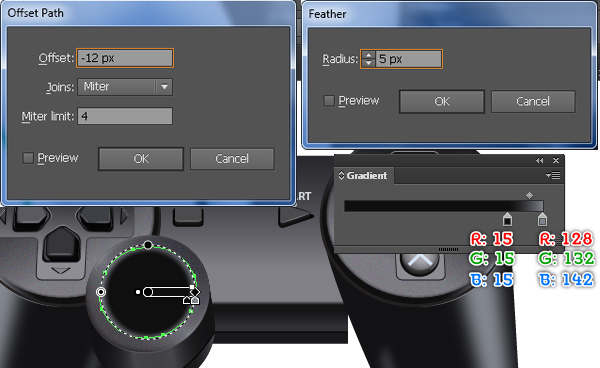Switch to the Gradient tab
Viewport: 600px width, 368px height.
click(x=363, y=176)
